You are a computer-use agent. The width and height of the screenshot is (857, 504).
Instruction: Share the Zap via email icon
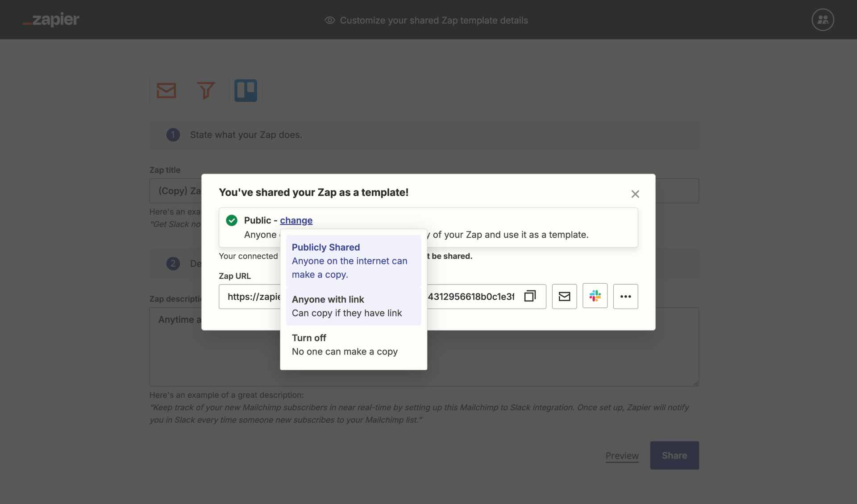tap(564, 296)
